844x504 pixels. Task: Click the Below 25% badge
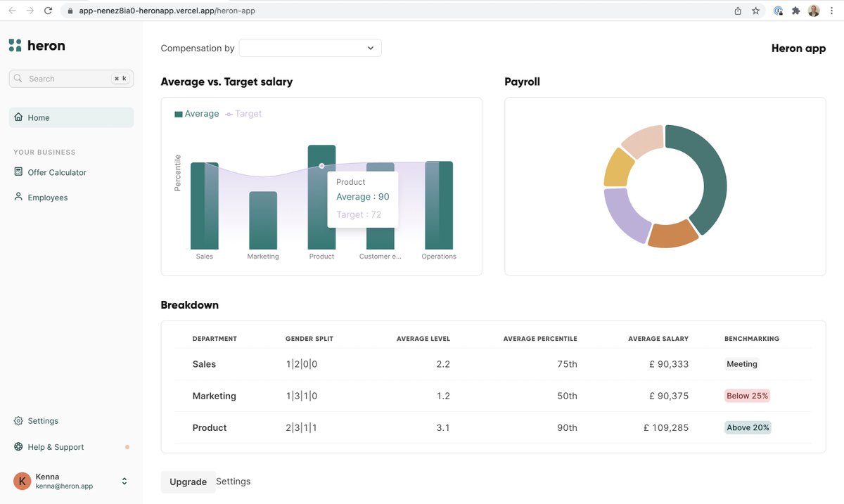(x=748, y=396)
